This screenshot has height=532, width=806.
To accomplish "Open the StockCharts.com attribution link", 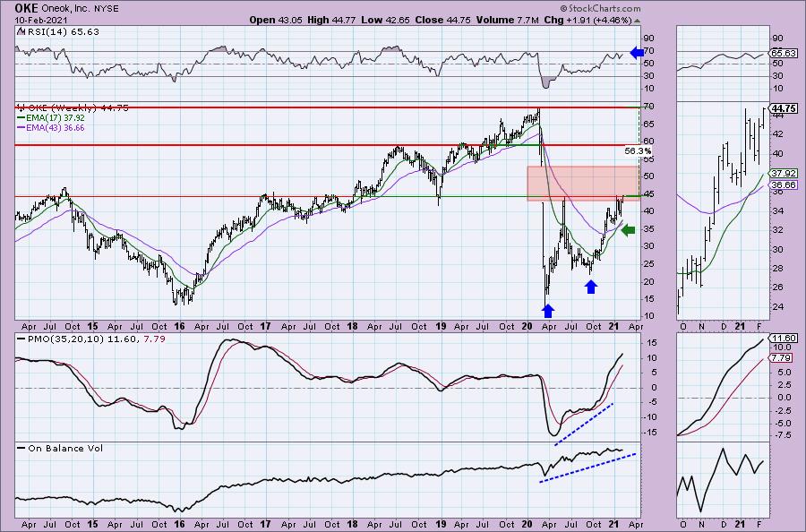I will pyautogui.click(x=600, y=8).
